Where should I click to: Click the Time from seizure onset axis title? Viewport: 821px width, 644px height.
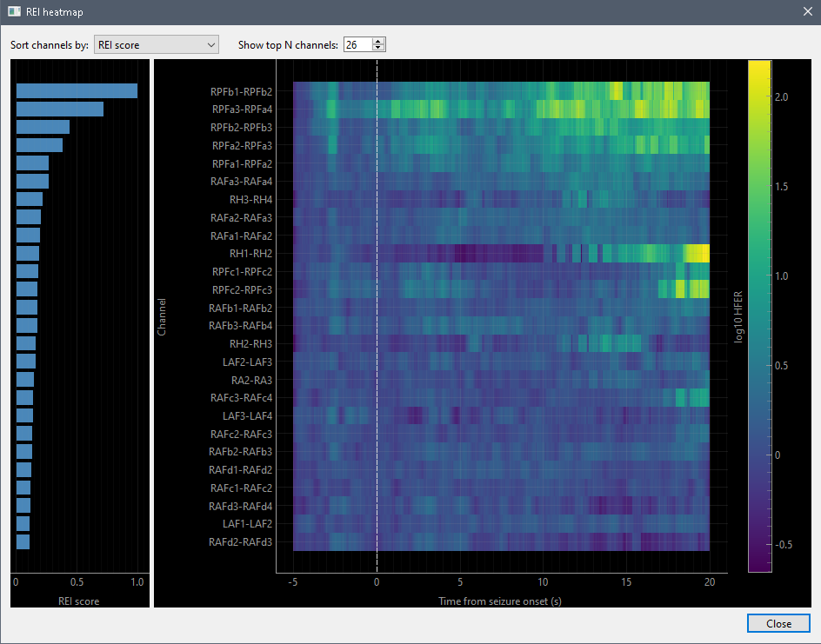click(x=500, y=601)
